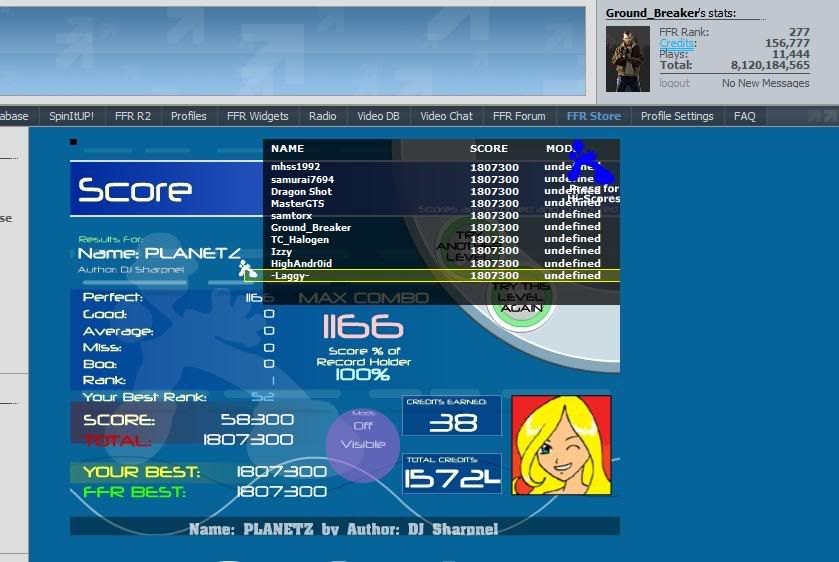Click the No New Messages link
Viewport: 839px width, 562px height.
(765, 83)
